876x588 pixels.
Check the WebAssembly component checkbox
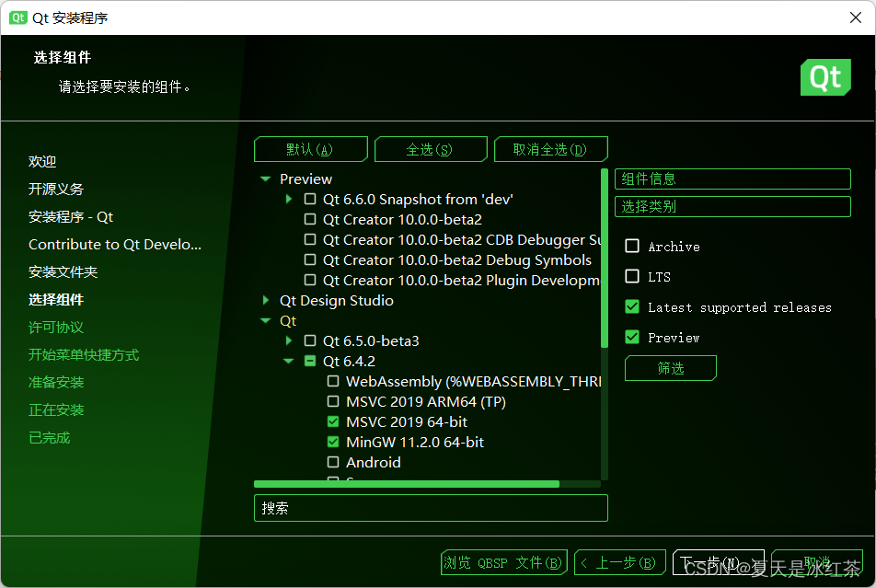[x=333, y=381]
